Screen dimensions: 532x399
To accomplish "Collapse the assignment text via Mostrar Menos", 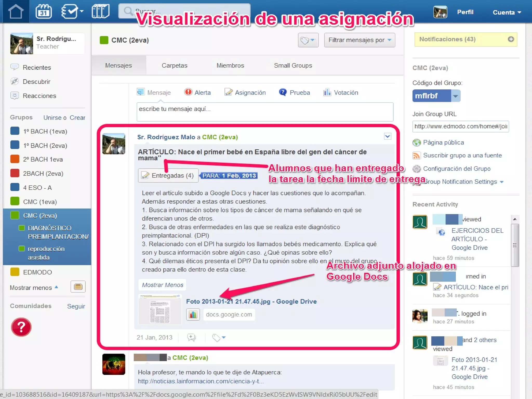I will click(x=162, y=285).
